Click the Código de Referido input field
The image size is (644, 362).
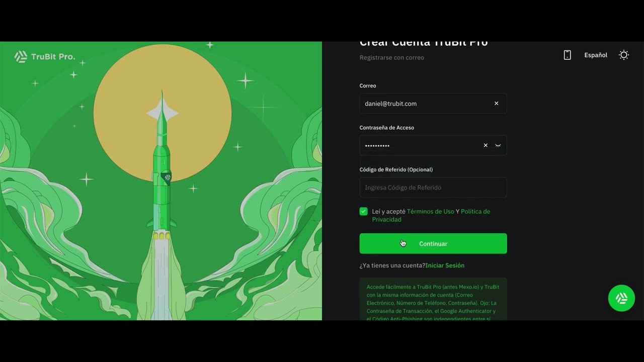[x=433, y=188]
